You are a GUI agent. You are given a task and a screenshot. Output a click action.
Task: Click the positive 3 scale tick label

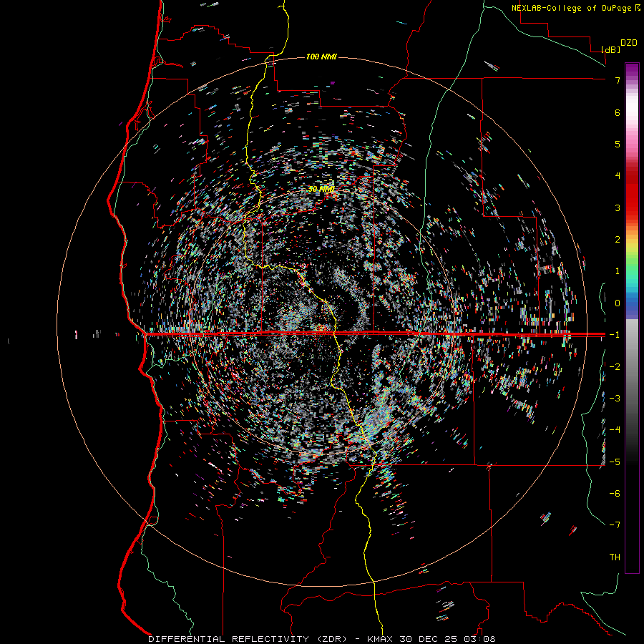click(618, 208)
